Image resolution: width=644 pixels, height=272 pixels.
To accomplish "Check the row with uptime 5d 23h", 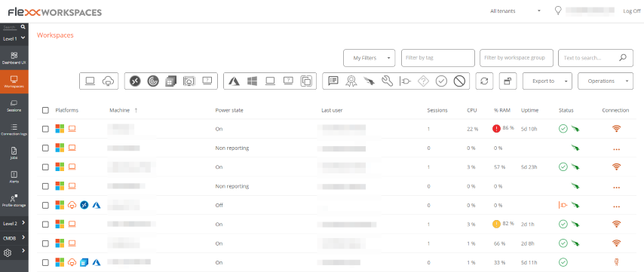I will (x=45, y=167).
